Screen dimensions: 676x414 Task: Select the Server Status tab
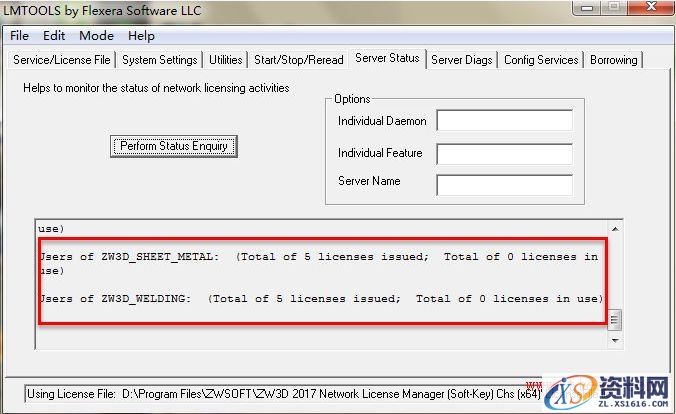tap(387, 59)
